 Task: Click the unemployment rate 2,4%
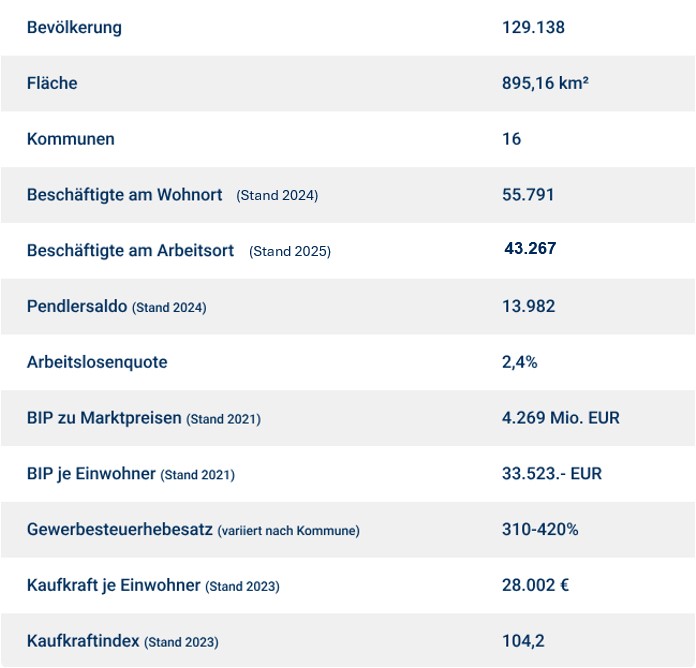pos(519,362)
